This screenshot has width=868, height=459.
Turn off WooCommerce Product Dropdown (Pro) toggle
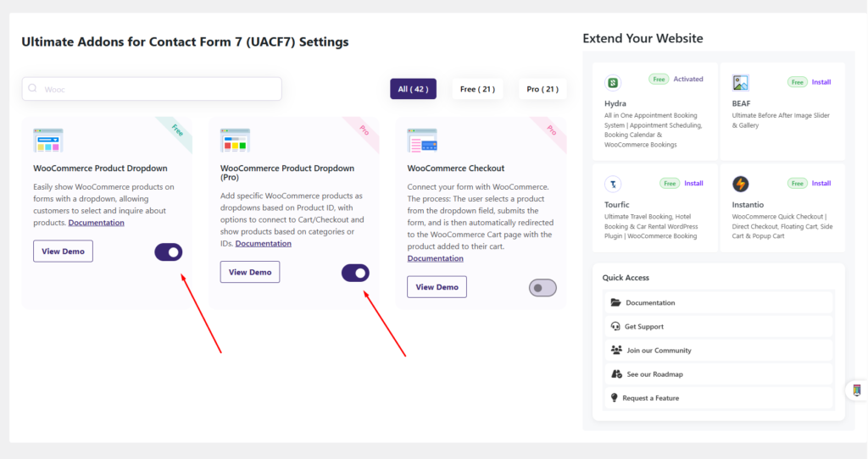pyautogui.click(x=355, y=273)
